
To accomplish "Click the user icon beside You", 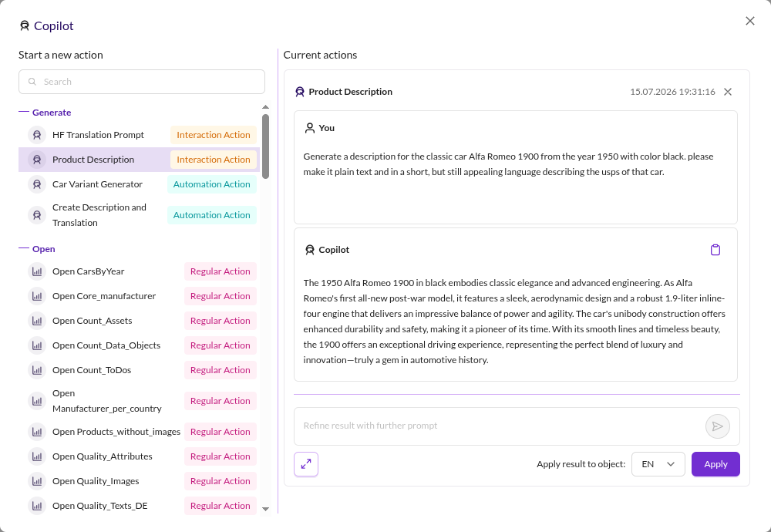I will click(x=309, y=128).
